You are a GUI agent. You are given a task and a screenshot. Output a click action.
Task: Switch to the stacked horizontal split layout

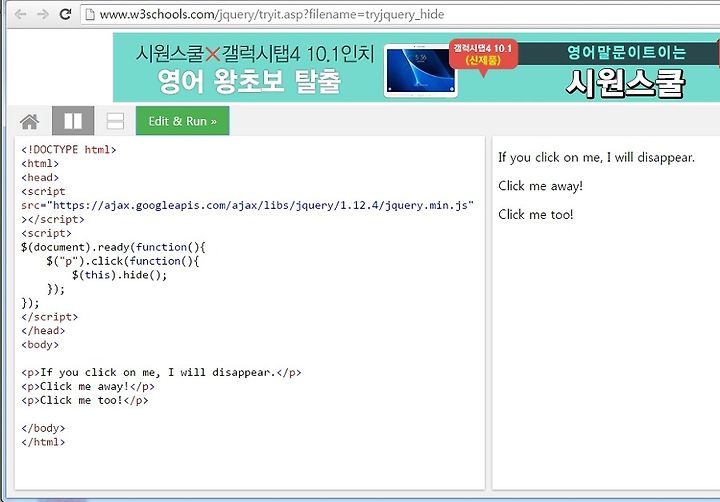pos(115,121)
